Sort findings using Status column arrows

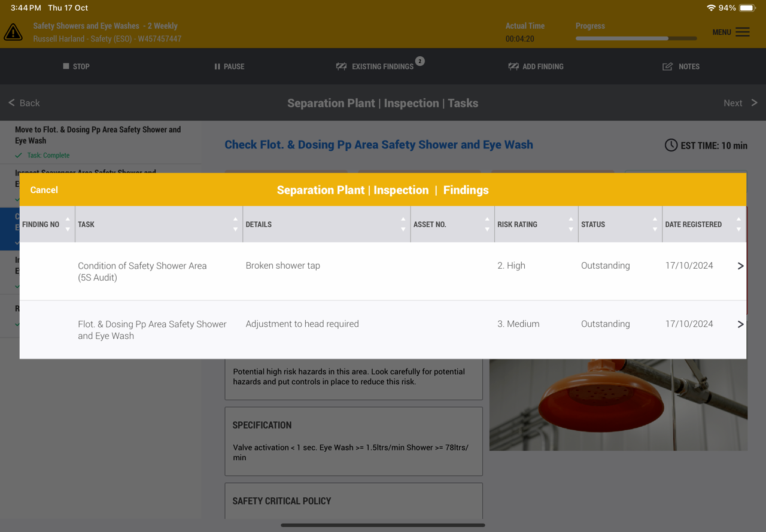point(655,224)
